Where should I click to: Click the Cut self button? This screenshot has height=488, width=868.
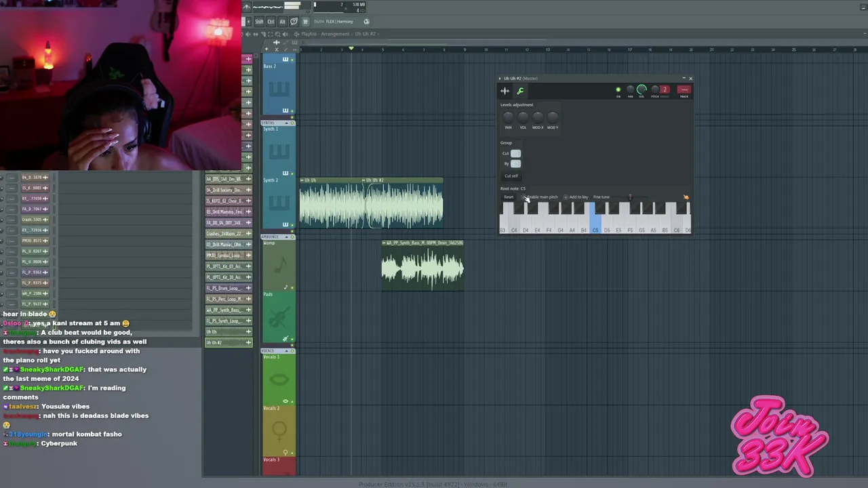[x=511, y=176]
